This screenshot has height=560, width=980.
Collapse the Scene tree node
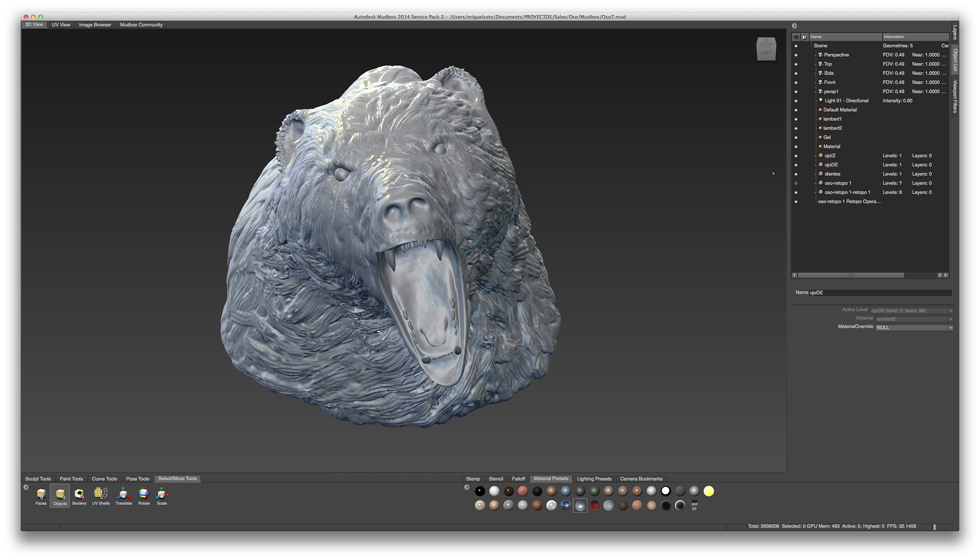[x=811, y=46]
